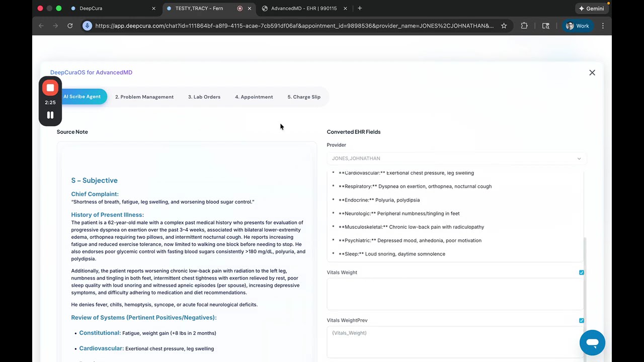644x362 pixels.
Task: Toggle the Vitals WeightPrev checkbox
Action: click(x=582, y=320)
